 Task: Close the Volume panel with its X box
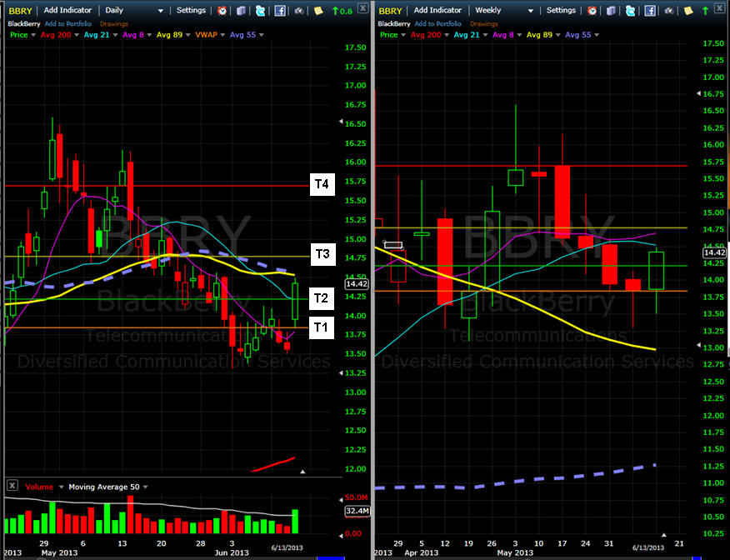12,486
